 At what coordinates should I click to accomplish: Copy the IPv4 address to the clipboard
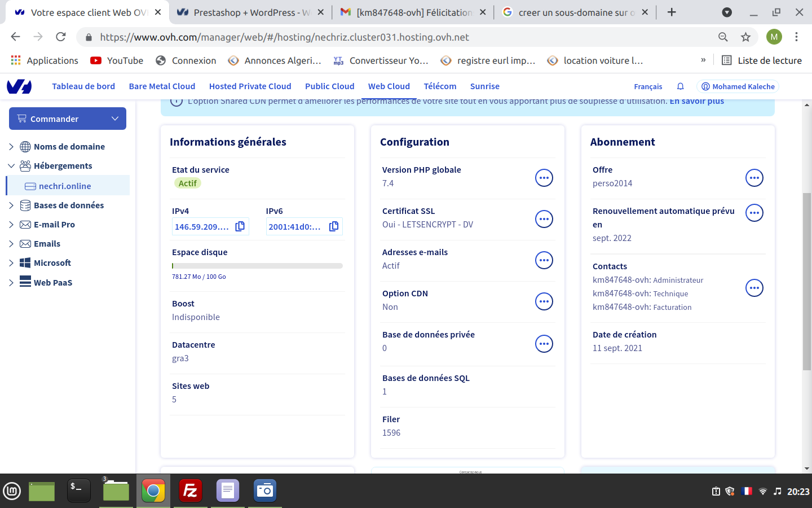[240, 226]
